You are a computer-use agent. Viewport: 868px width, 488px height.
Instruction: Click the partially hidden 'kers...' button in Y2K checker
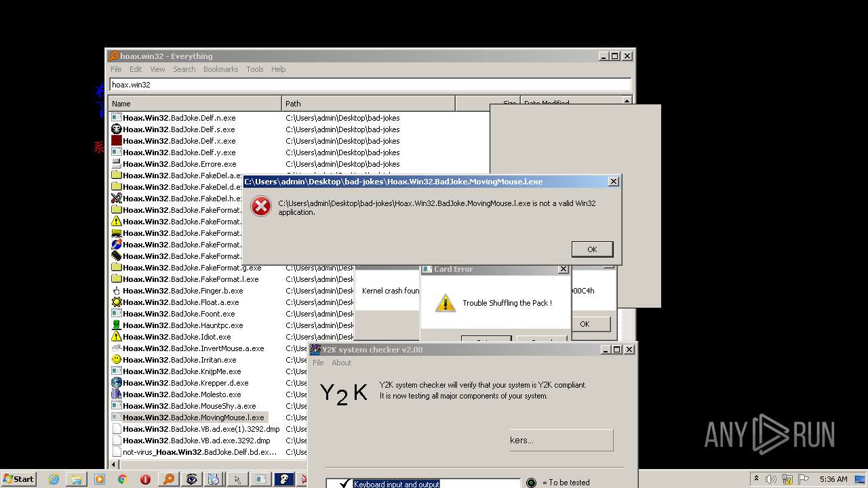561,440
